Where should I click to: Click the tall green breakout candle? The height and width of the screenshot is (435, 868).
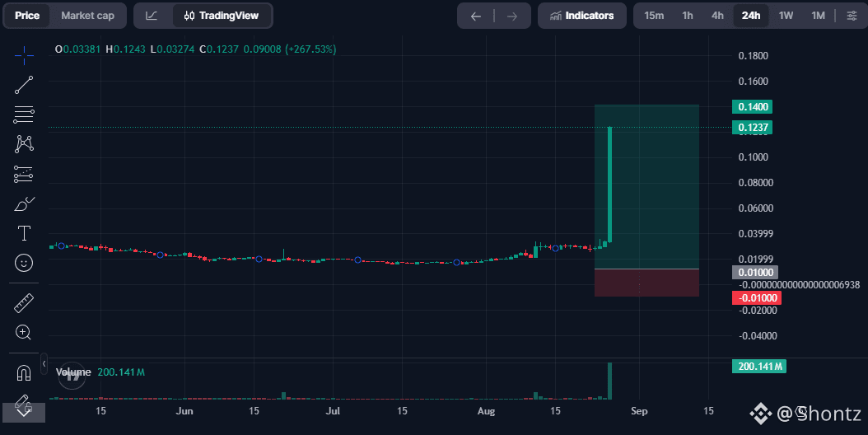(x=609, y=185)
